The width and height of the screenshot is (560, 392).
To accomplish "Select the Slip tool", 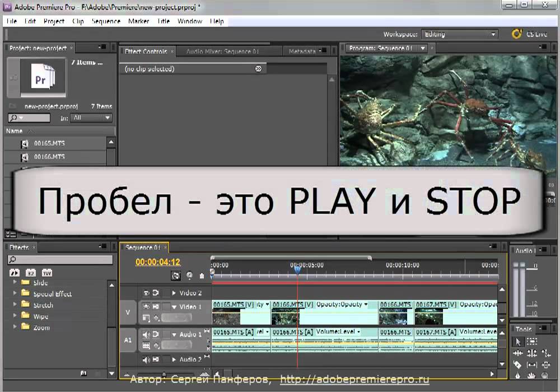I will coord(532,365).
